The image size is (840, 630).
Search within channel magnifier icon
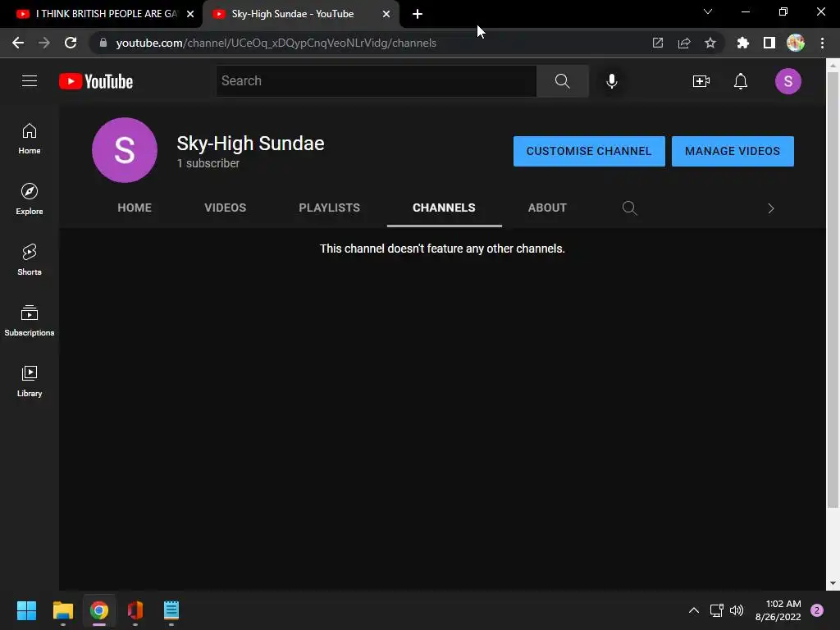[x=629, y=208]
